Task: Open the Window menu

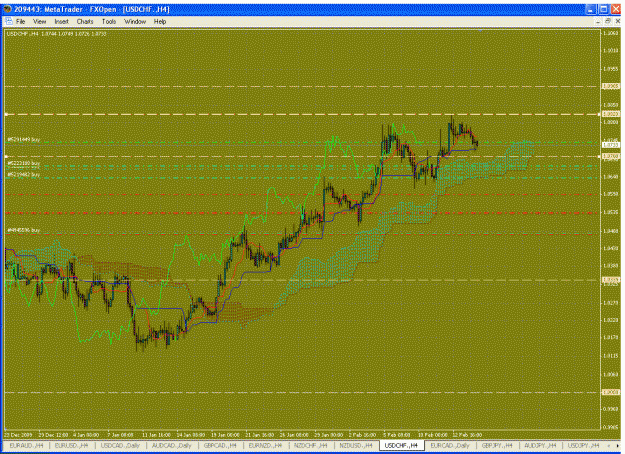Action: coord(135,22)
